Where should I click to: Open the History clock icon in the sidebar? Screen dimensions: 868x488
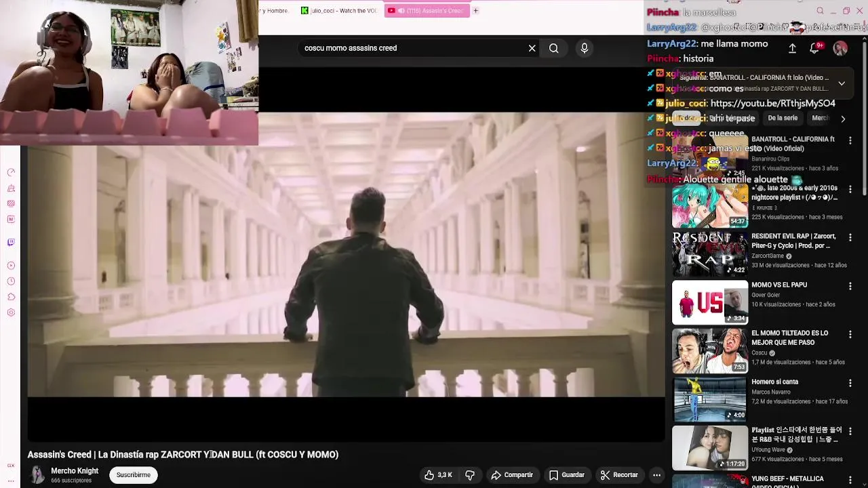(11, 281)
